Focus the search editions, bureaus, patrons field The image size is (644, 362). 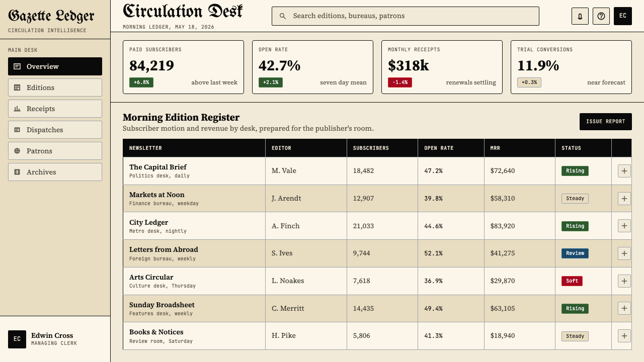[x=406, y=16]
